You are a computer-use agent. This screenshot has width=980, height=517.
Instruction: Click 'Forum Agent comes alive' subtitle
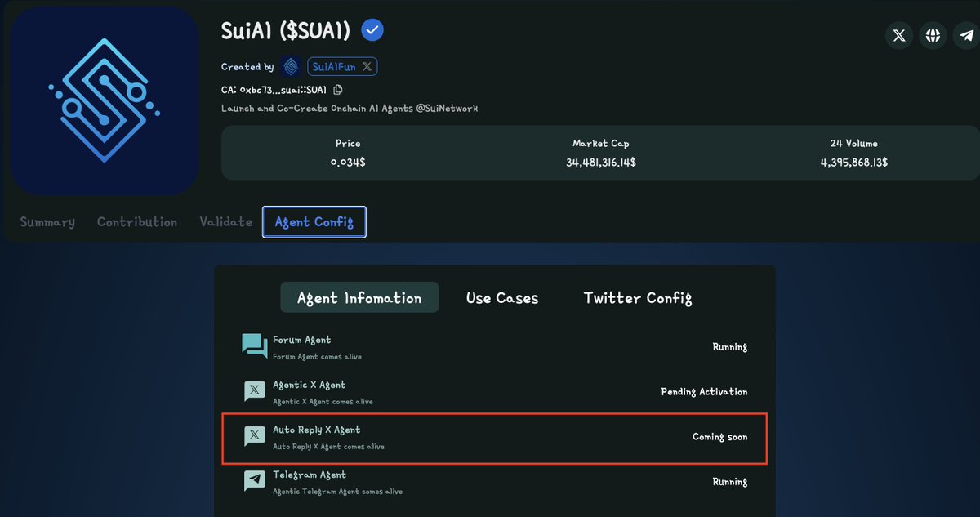click(317, 357)
